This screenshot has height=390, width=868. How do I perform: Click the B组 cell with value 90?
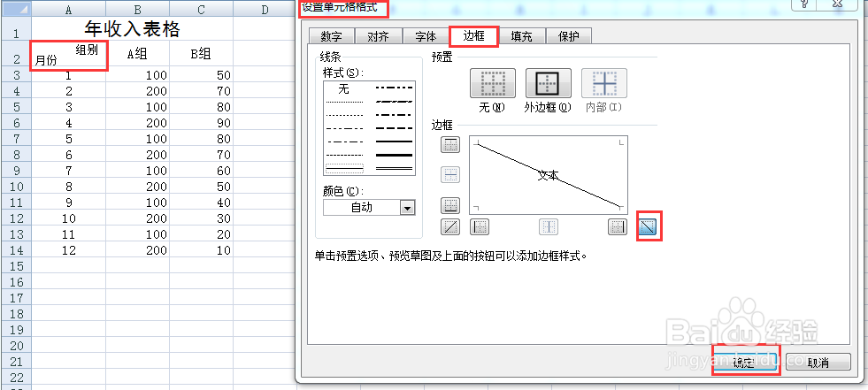[202, 123]
